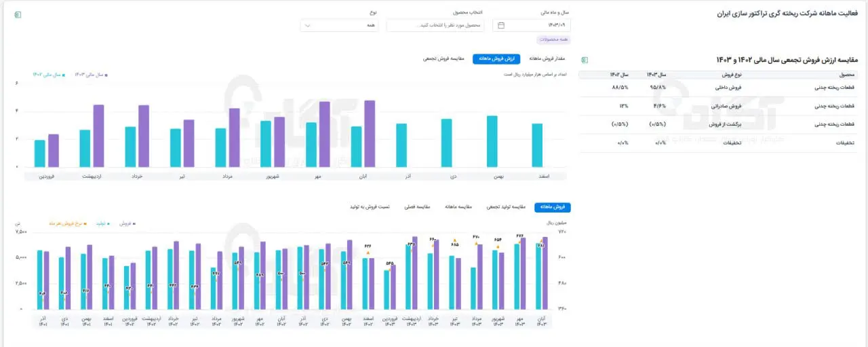Click the 685 rate label in lower chart
The width and height of the screenshot is (868, 347).
point(455,244)
